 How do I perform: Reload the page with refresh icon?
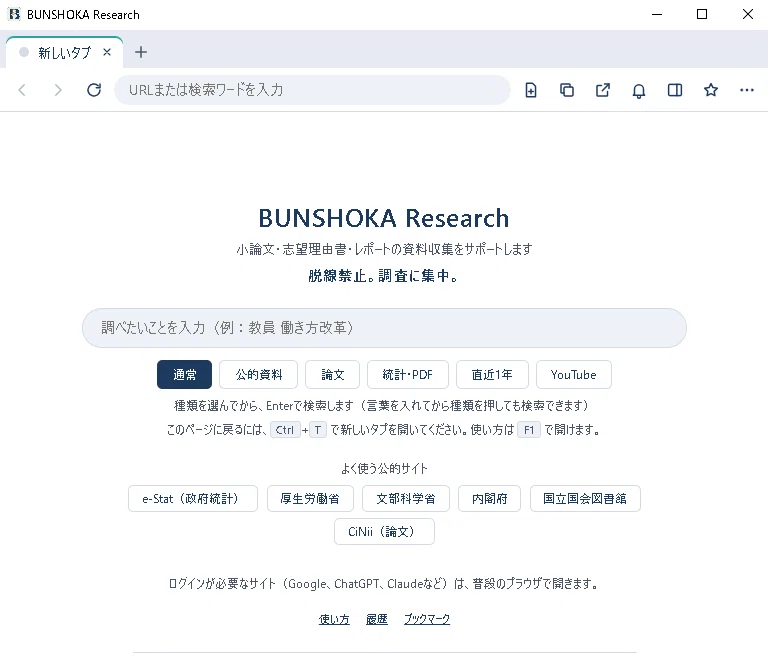pyautogui.click(x=94, y=90)
